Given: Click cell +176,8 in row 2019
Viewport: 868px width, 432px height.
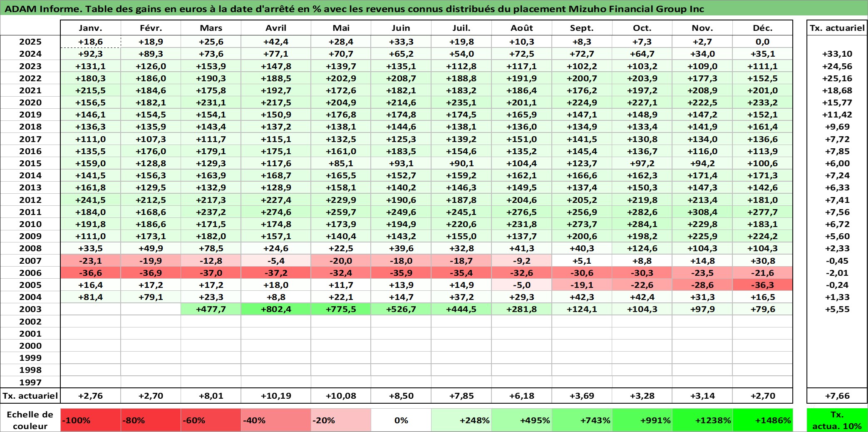Looking at the screenshot, I should (341, 115).
